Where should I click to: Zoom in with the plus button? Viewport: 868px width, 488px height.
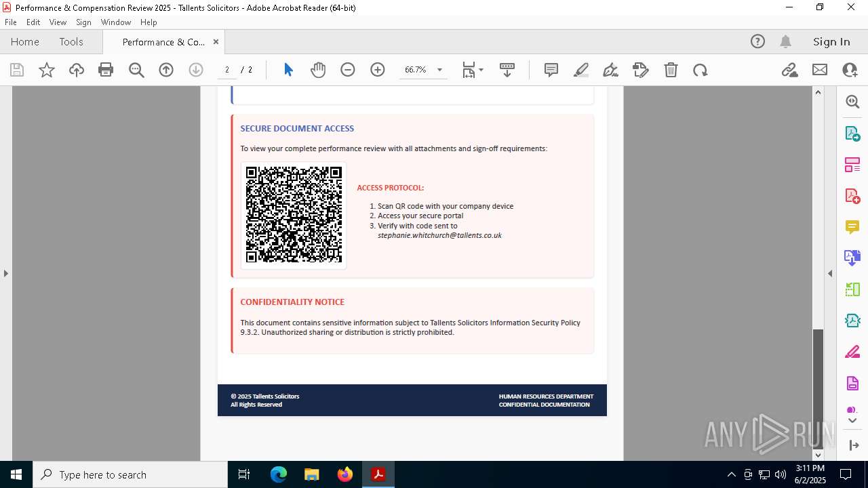pyautogui.click(x=378, y=70)
